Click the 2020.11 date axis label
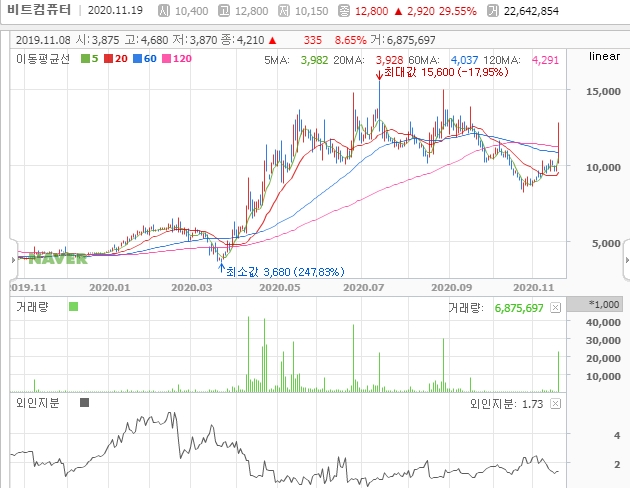 tap(534, 288)
